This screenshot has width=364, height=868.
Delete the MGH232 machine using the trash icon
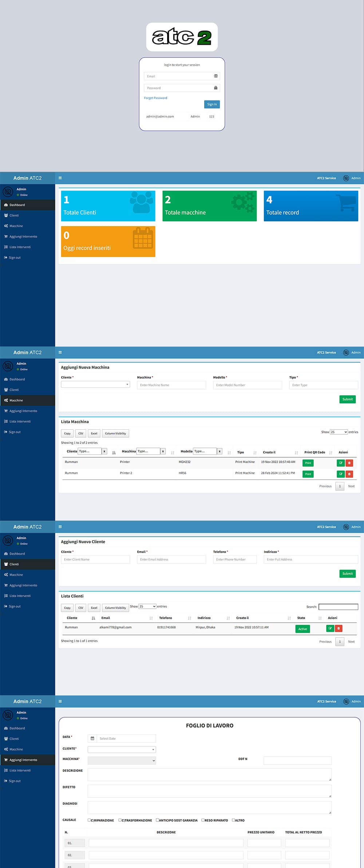coord(349,463)
